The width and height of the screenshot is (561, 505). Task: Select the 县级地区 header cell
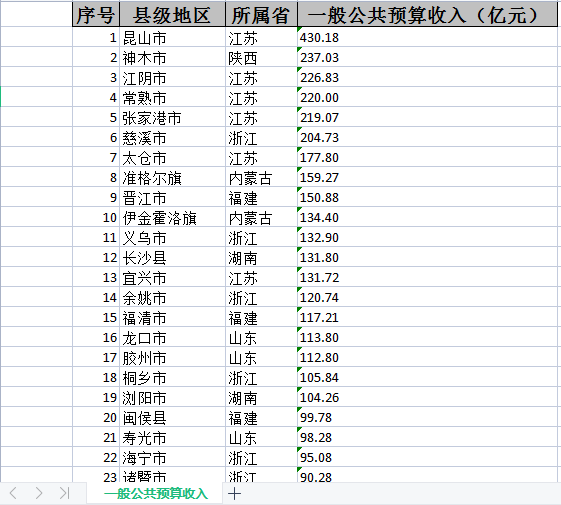tap(172, 14)
